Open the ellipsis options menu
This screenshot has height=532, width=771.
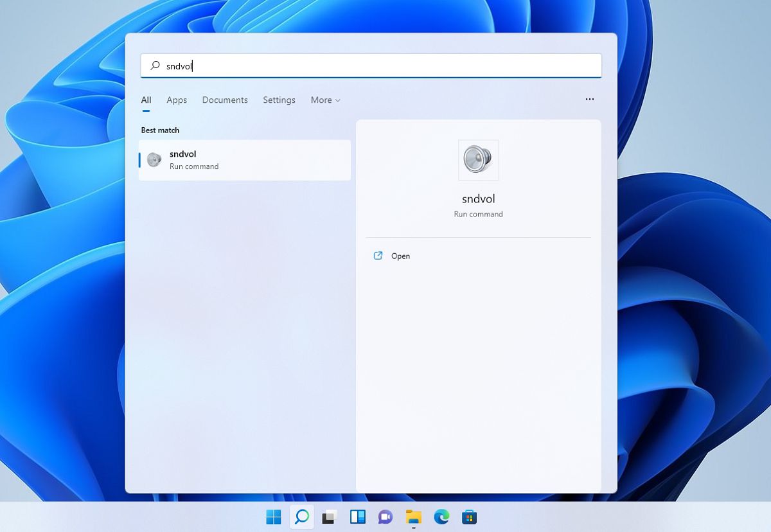[x=589, y=100]
